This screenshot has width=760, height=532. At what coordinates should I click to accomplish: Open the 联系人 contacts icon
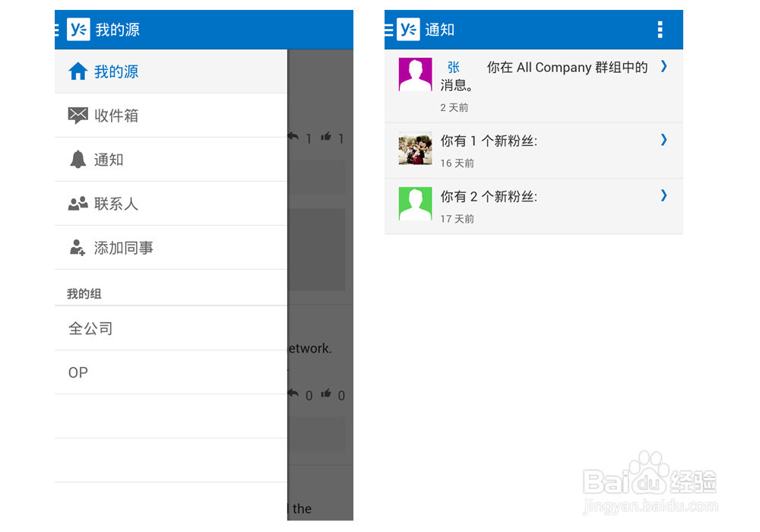[x=76, y=203]
